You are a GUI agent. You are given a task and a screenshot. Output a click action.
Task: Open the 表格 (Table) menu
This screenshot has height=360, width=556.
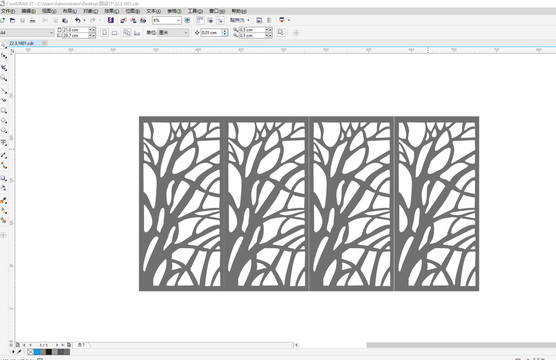point(174,11)
